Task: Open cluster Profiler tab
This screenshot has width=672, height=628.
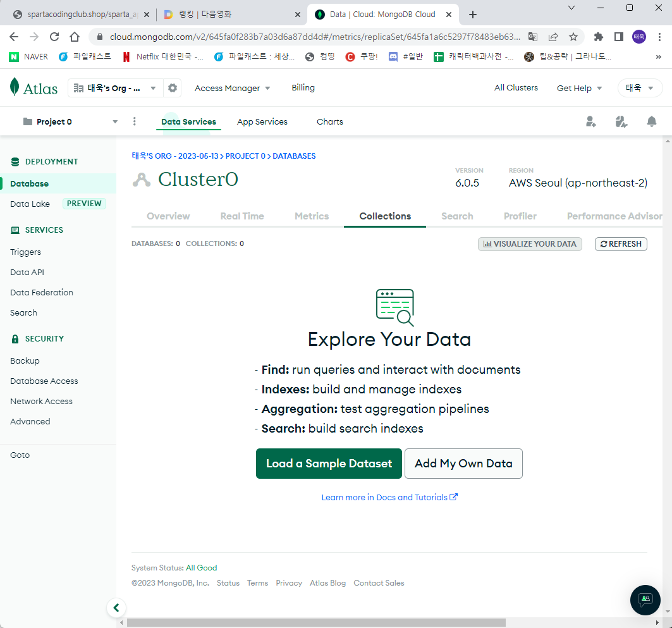Action: 520,216
